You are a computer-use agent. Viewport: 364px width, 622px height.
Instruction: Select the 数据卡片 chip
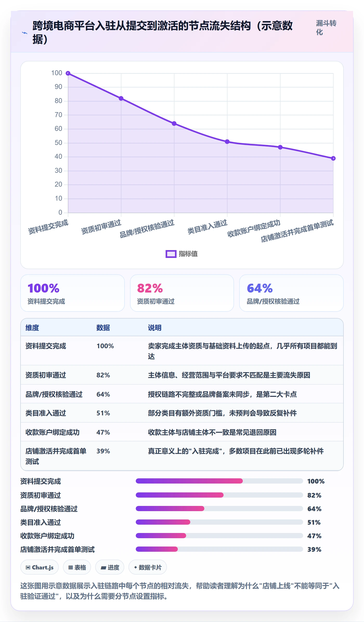pos(148,567)
